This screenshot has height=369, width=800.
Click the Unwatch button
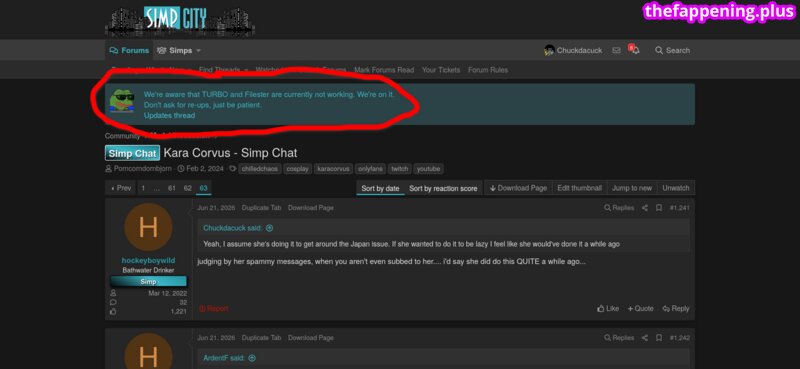(x=676, y=188)
